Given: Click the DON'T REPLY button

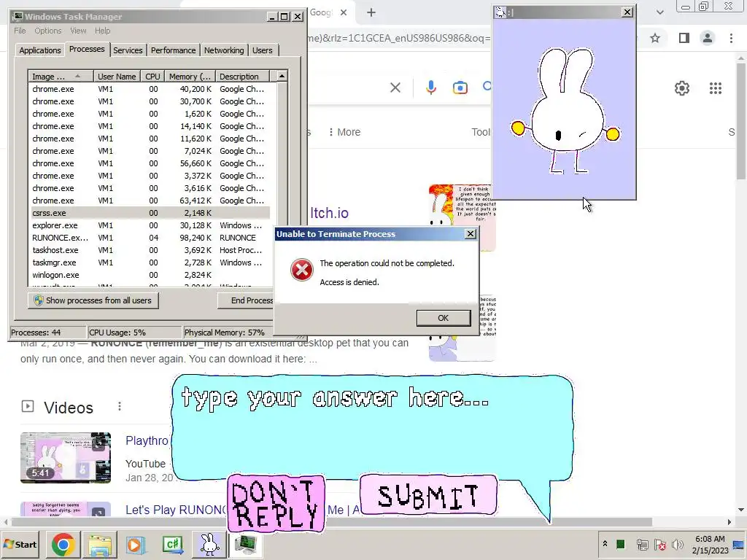Looking at the screenshot, I should pos(276,504).
